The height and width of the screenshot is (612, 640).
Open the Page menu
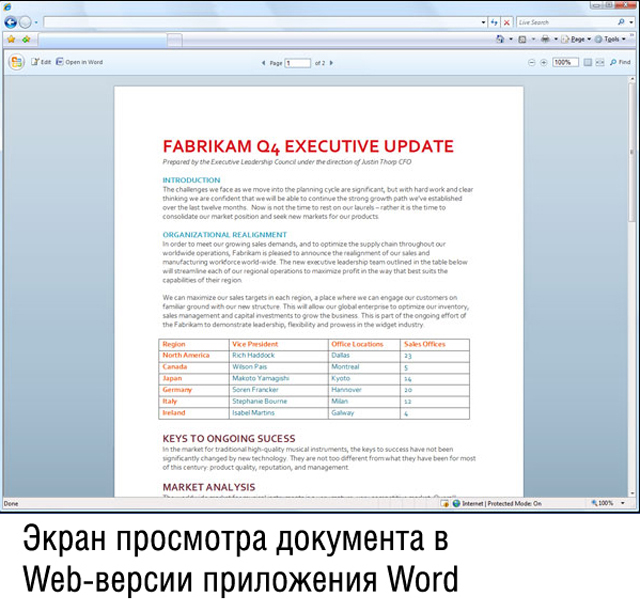point(576,39)
